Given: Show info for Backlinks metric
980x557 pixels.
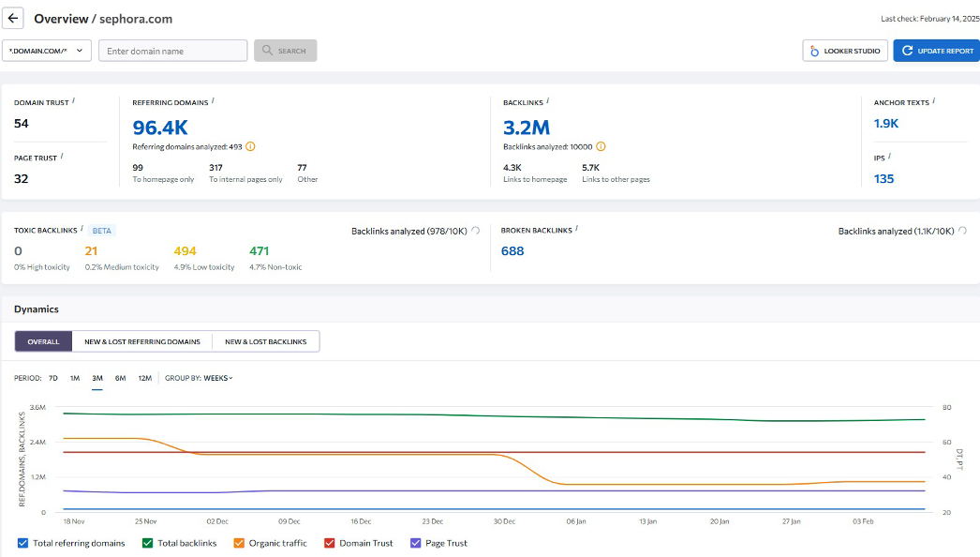Looking at the screenshot, I should (547, 100).
